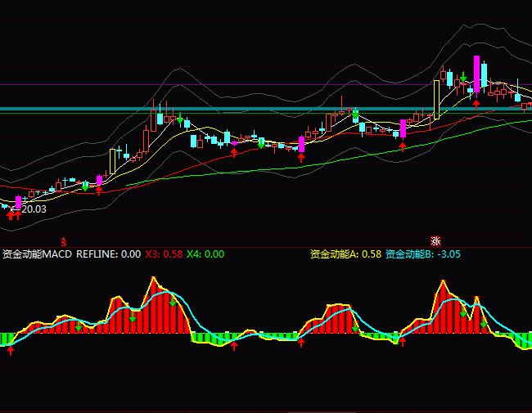Click the cyan 资金动能B: -3.05 label

[x=423, y=254]
